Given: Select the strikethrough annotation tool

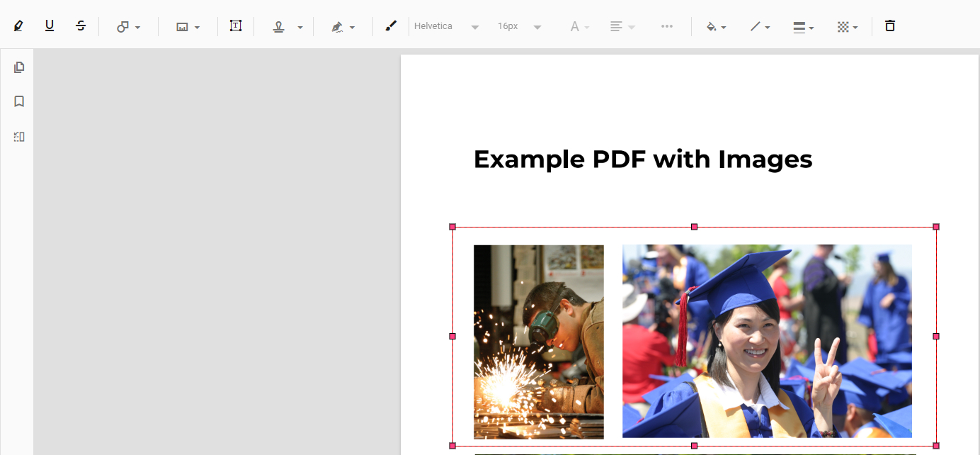Looking at the screenshot, I should click(x=81, y=26).
